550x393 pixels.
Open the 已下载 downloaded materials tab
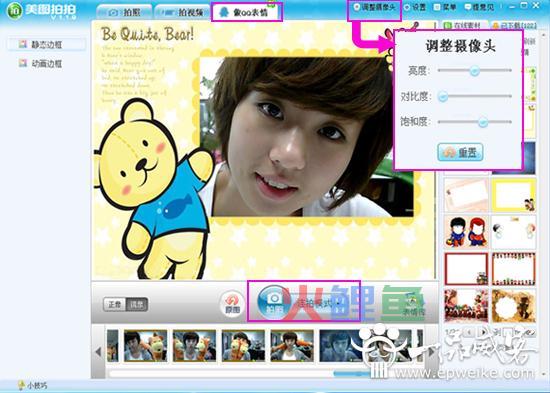514,25
